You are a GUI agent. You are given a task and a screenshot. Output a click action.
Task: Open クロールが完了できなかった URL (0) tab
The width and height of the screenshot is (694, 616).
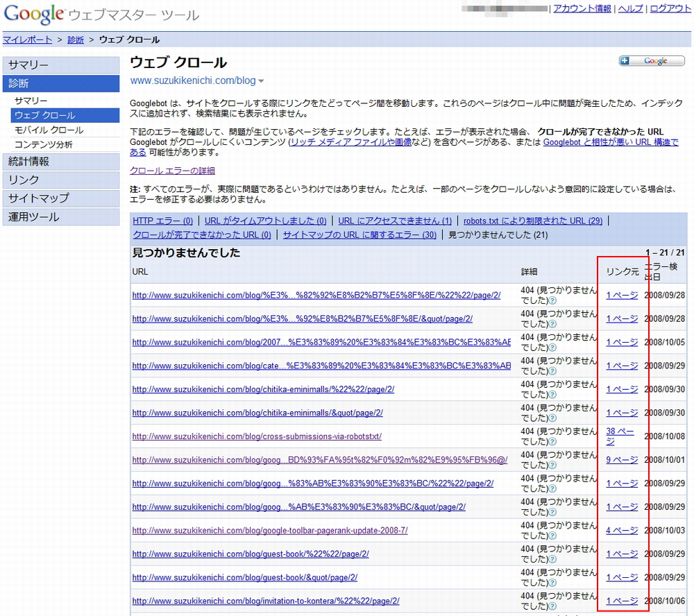(x=202, y=235)
